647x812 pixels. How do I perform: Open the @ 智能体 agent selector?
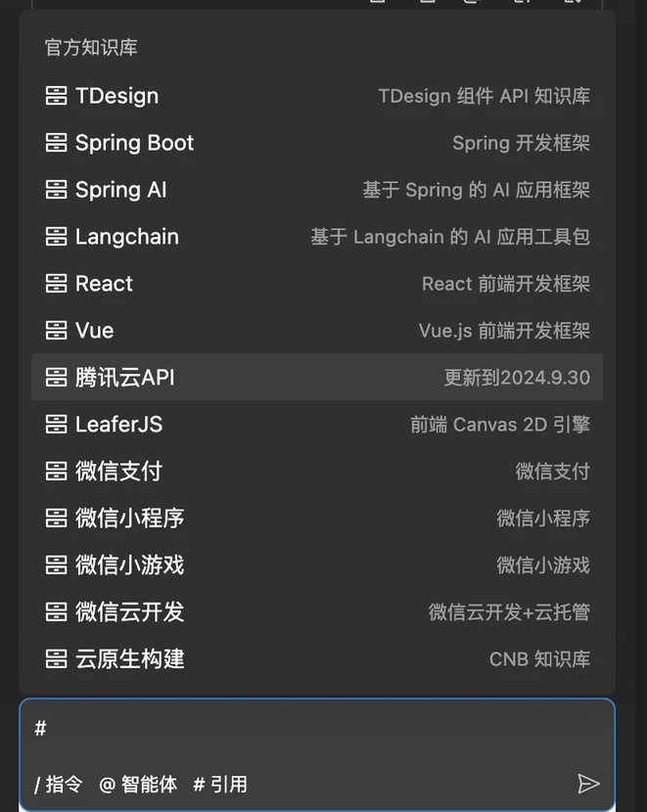[x=138, y=784]
